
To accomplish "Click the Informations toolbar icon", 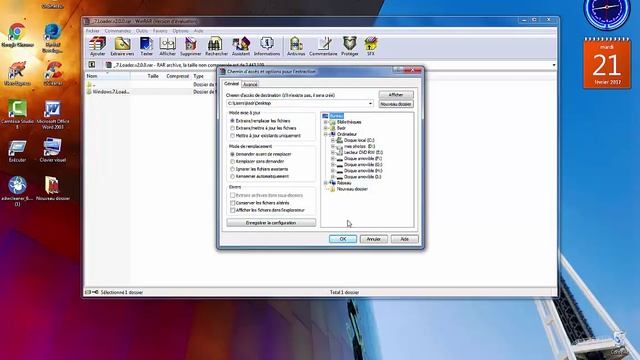I will (267, 46).
